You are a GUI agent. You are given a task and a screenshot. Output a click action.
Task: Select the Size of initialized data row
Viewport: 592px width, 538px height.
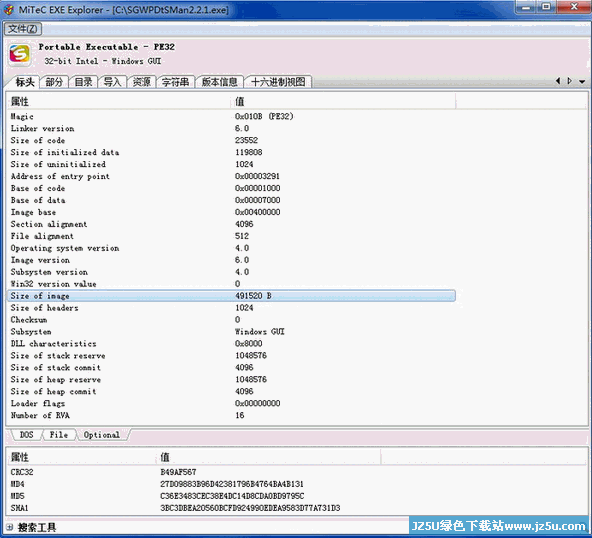point(231,153)
